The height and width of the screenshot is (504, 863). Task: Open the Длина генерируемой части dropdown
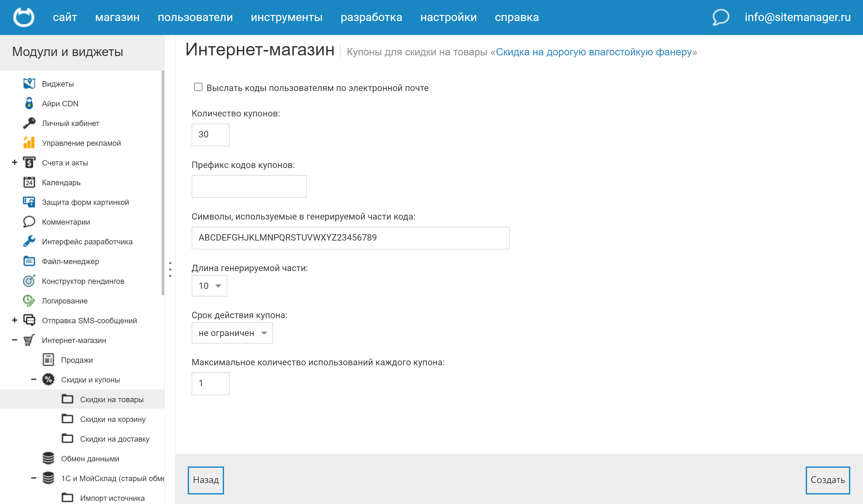(209, 285)
